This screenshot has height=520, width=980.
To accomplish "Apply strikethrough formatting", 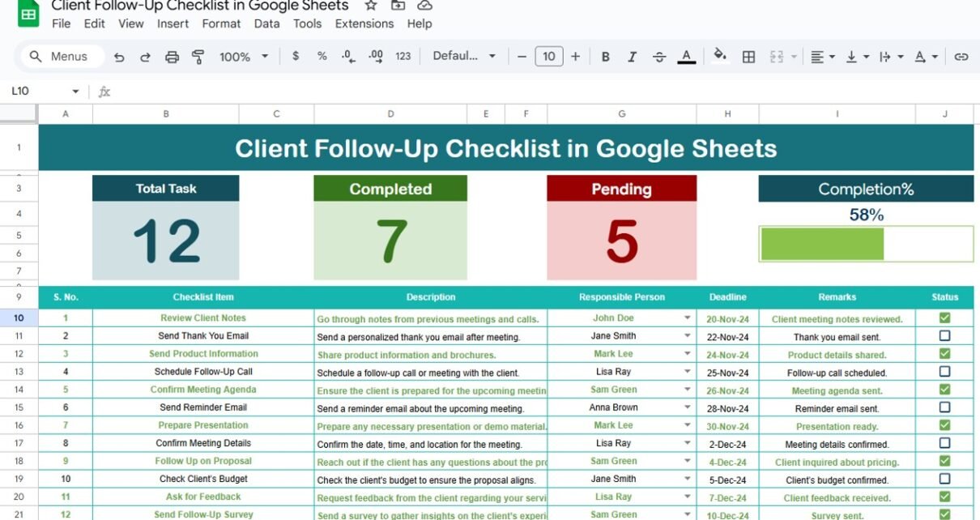I will click(x=659, y=57).
